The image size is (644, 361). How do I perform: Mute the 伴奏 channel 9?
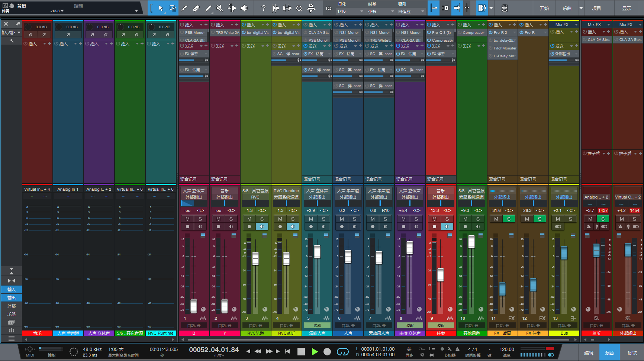[x=434, y=219]
